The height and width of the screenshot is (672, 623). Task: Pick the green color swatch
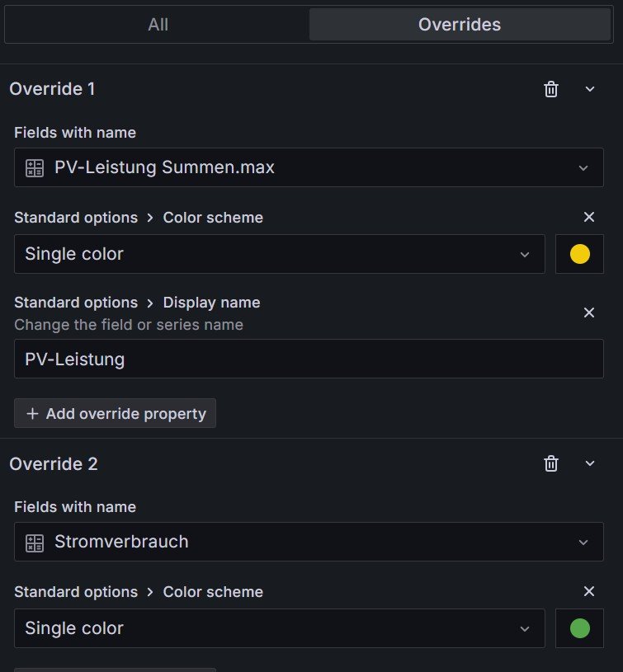click(580, 628)
